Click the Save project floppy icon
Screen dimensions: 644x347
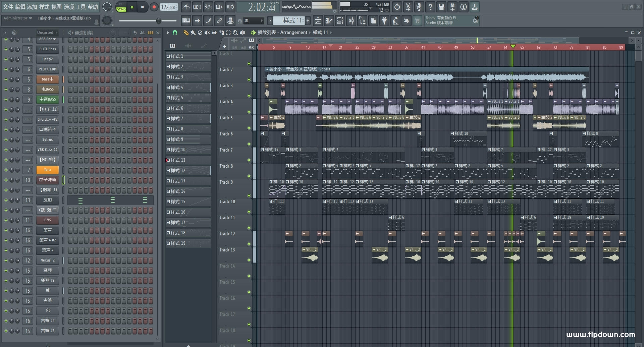click(441, 7)
